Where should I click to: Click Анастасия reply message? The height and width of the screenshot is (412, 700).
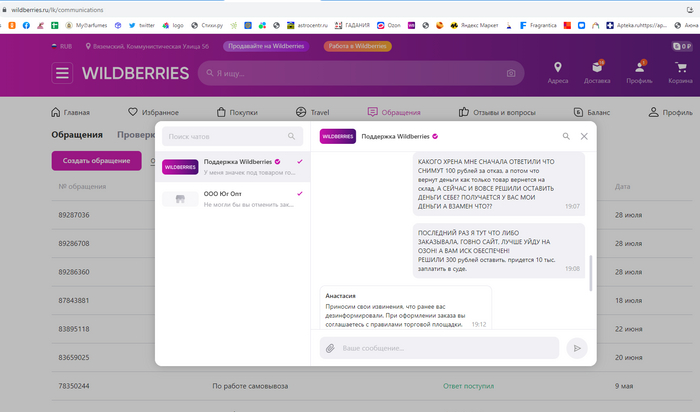(x=405, y=308)
